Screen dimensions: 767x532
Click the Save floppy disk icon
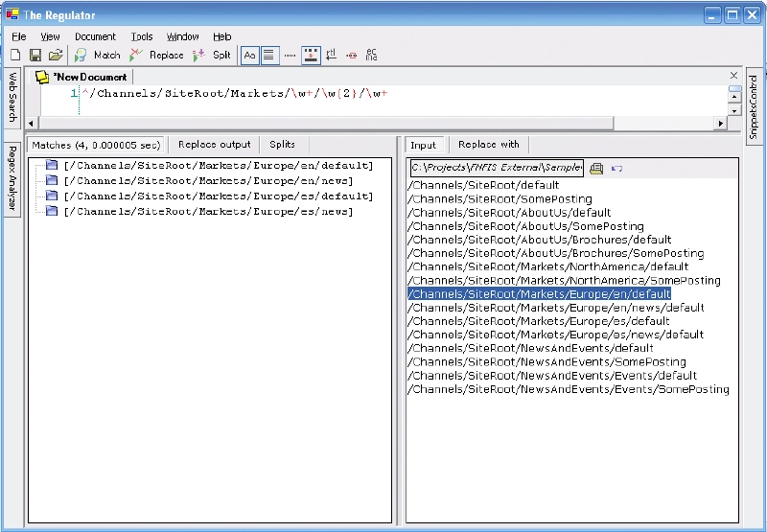coord(35,56)
